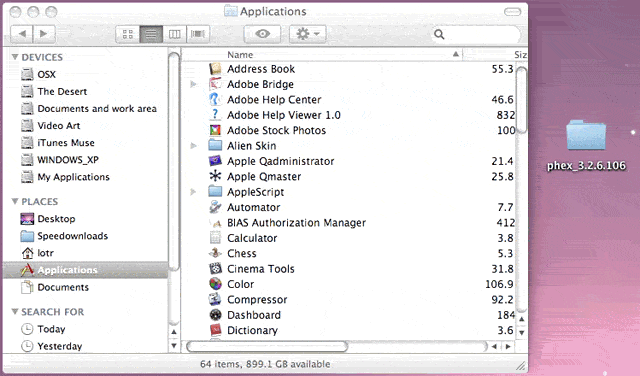Click the horizontal scroll right arrow
Screen dimensions: 640x376
508,347
